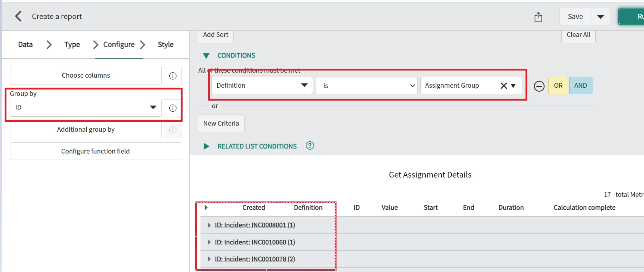Clear Assignment Group value with X icon
The height and width of the screenshot is (272, 644).
tap(503, 86)
